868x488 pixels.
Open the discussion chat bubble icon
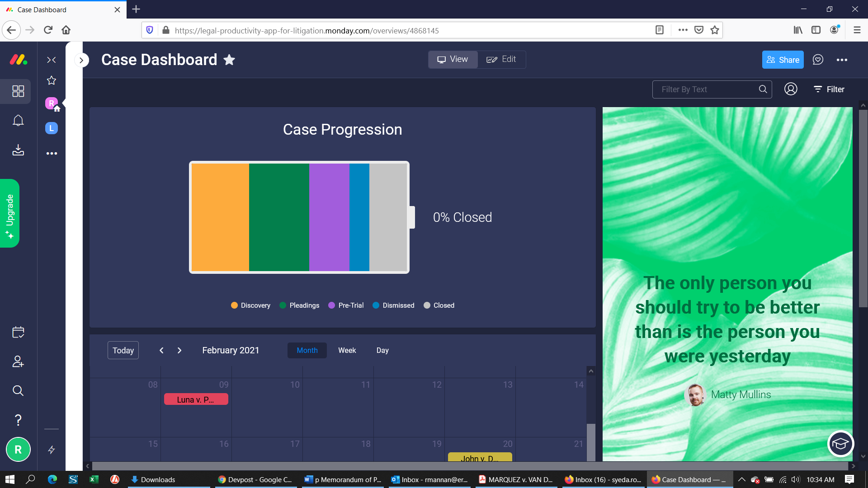[818, 60]
